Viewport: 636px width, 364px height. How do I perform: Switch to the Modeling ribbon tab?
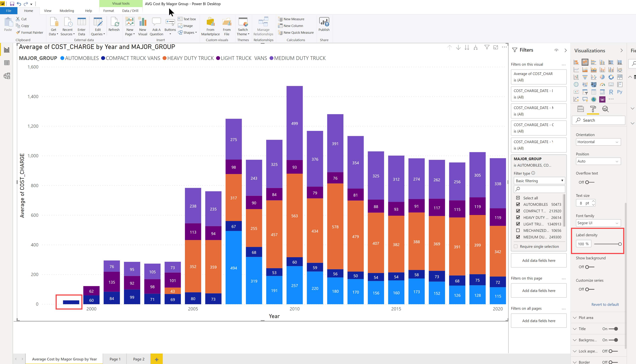coord(67,11)
